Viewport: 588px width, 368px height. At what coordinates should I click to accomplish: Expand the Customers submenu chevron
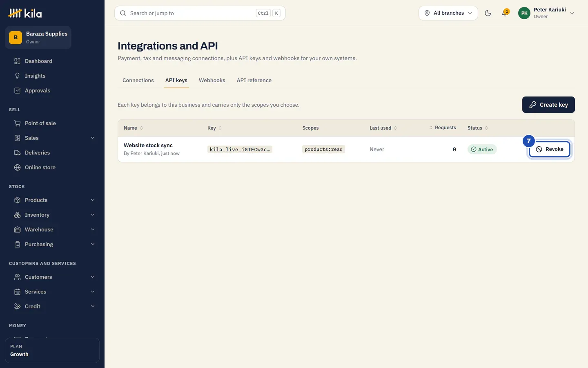[93, 277]
